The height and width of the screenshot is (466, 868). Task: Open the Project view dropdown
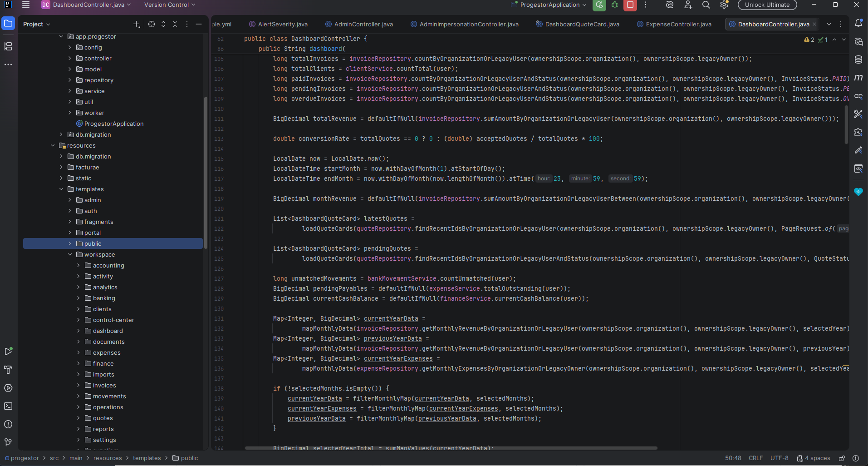(37, 24)
